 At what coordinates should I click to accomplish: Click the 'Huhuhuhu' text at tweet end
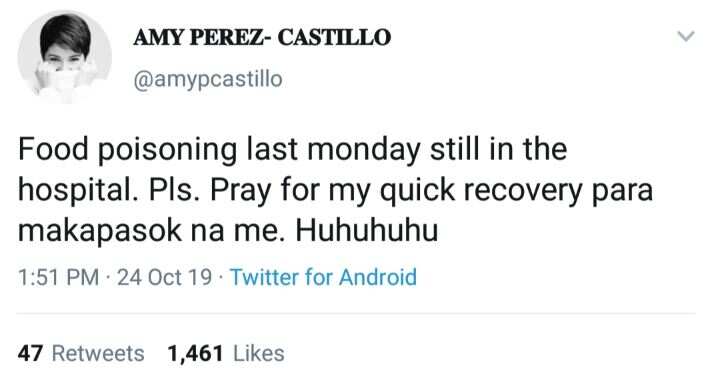click(366, 231)
